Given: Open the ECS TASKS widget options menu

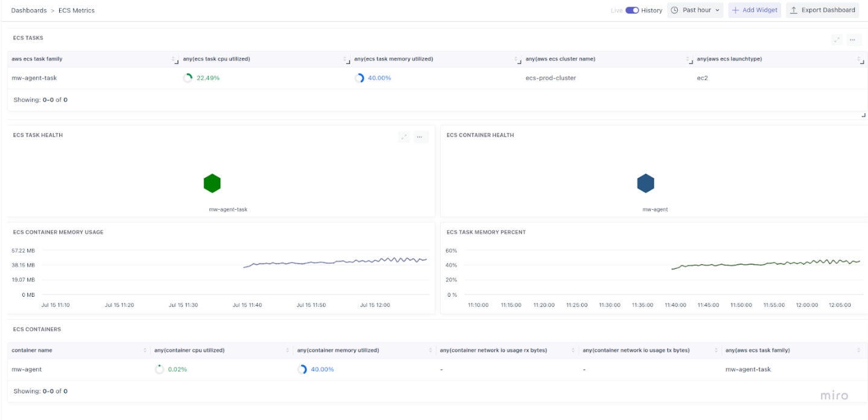Looking at the screenshot, I should pos(853,39).
